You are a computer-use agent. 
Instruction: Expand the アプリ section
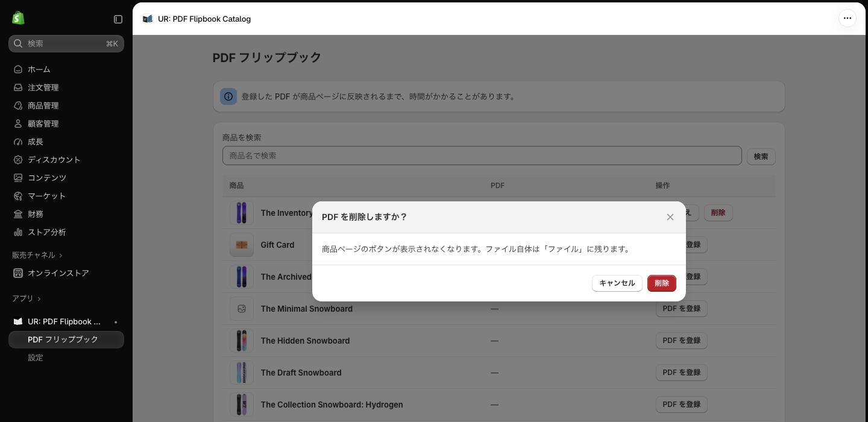pos(27,298)
